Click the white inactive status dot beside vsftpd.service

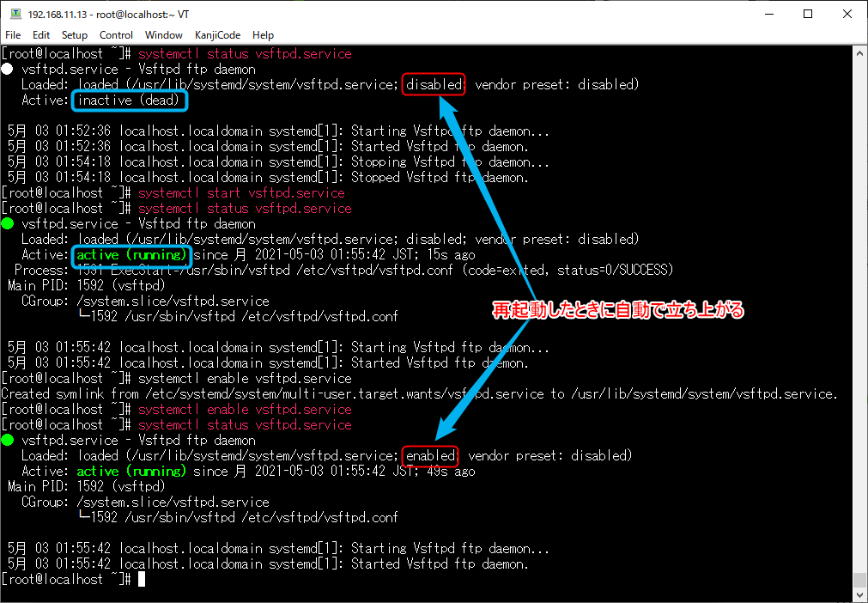pyautogui.click(x=8, y=69)
